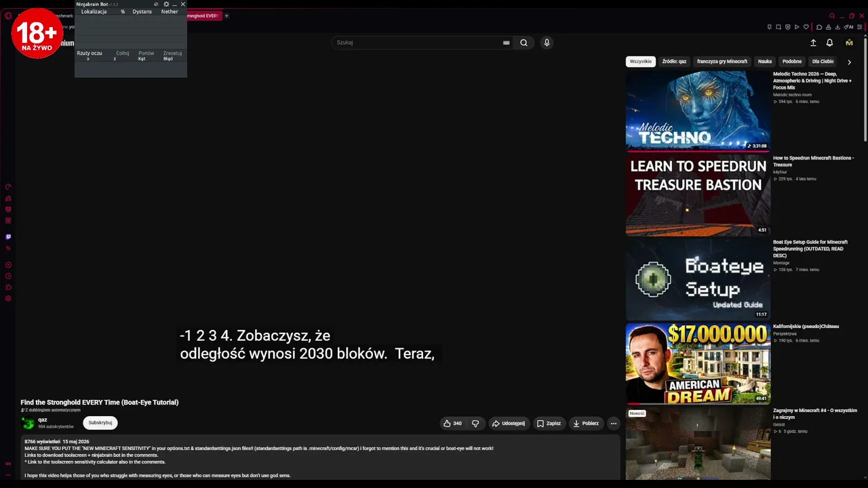The width and height of the screenshot is (868, 488).
Task: Click the Zapisz save button
Action: 549,424
